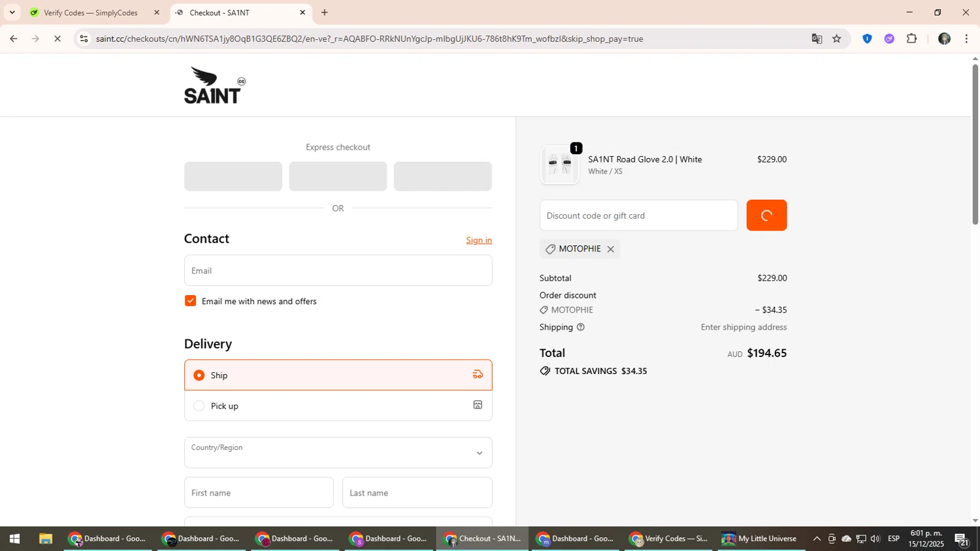Viewport: 980px width, 551px height.
Task: Open the Verify Codes — Si... taskbar window
Action: [x=669, y=539]
